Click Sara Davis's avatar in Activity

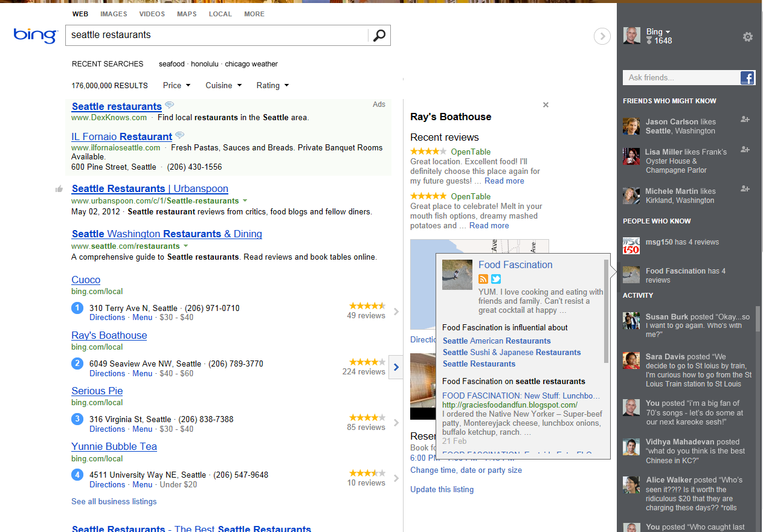click(631, 361)
